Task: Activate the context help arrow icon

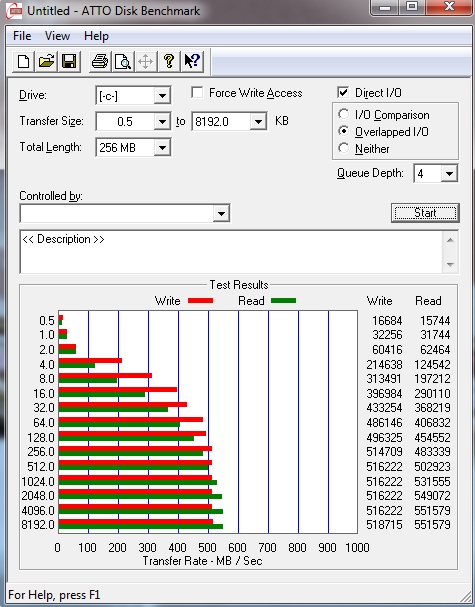Action: [192, 62]
